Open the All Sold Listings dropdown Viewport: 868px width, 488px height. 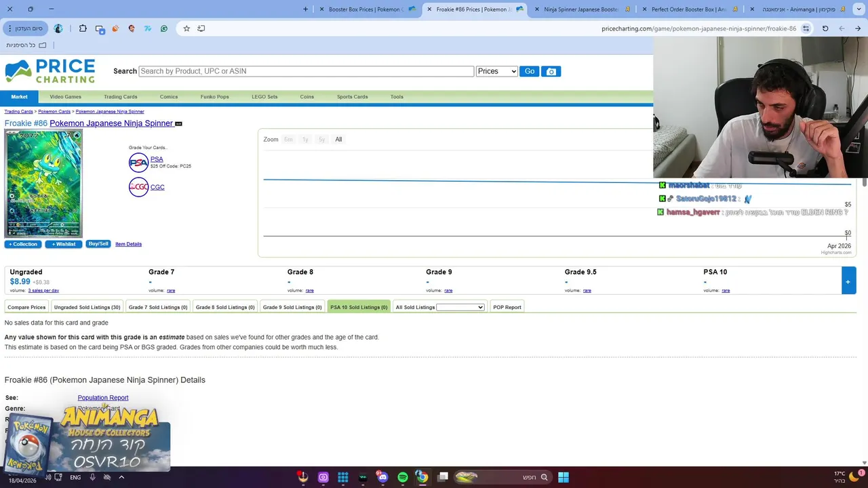(460, 307)
